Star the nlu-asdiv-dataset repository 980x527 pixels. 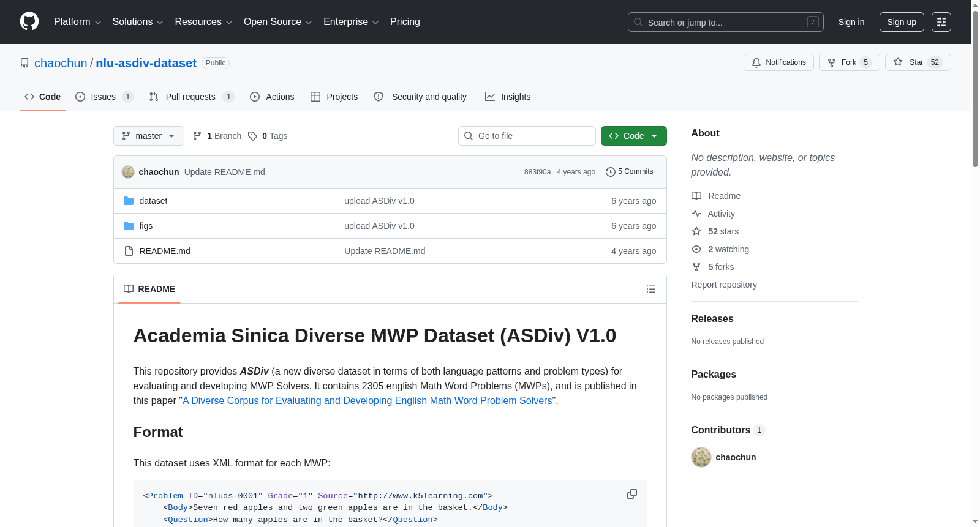[x=918, y=62]
